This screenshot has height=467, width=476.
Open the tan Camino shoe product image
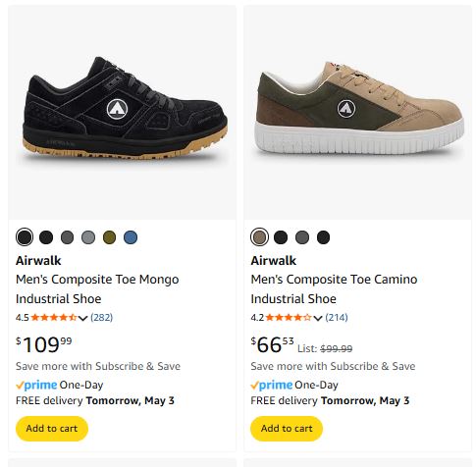[357, 112]
